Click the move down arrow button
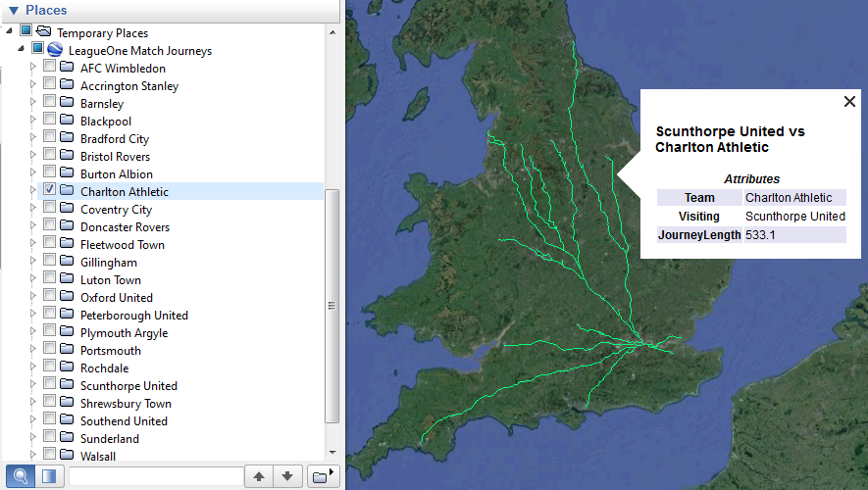The height and width of the screenshot is (490, 868). [x=287, y=476]
